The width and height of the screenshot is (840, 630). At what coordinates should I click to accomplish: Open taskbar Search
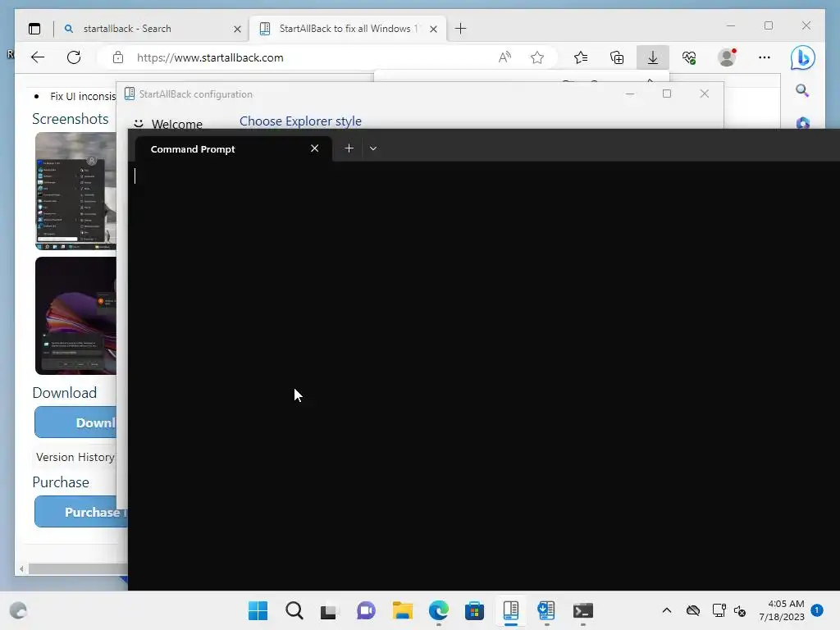coord(294,610)
